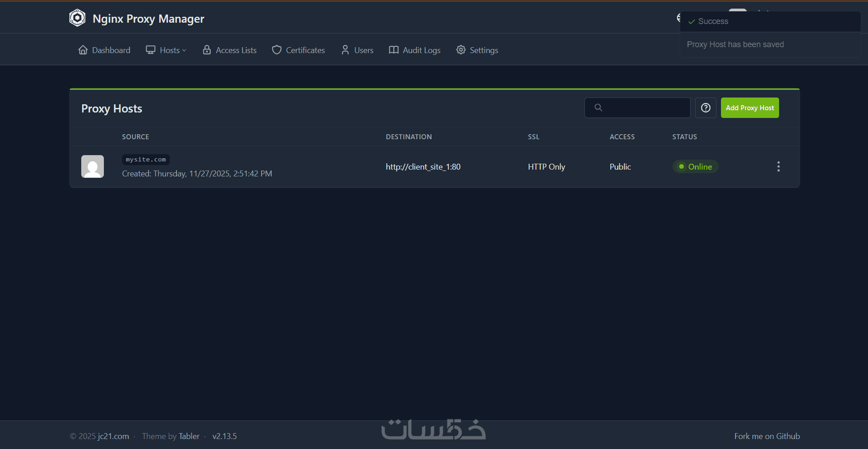The height and width of the screenshot is (449, 868).
Task: Click the ACCESS column header
Action: [622, 137]
